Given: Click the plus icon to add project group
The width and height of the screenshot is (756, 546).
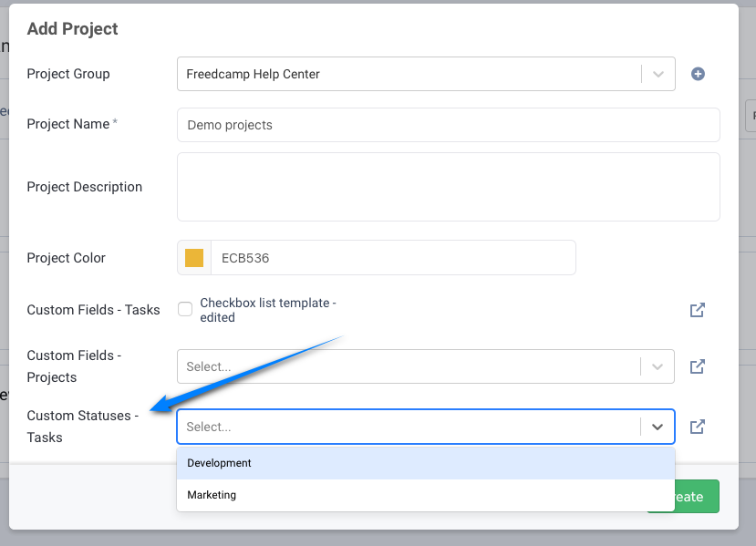Looking at the screenshot, I should (x=698, y=74).
